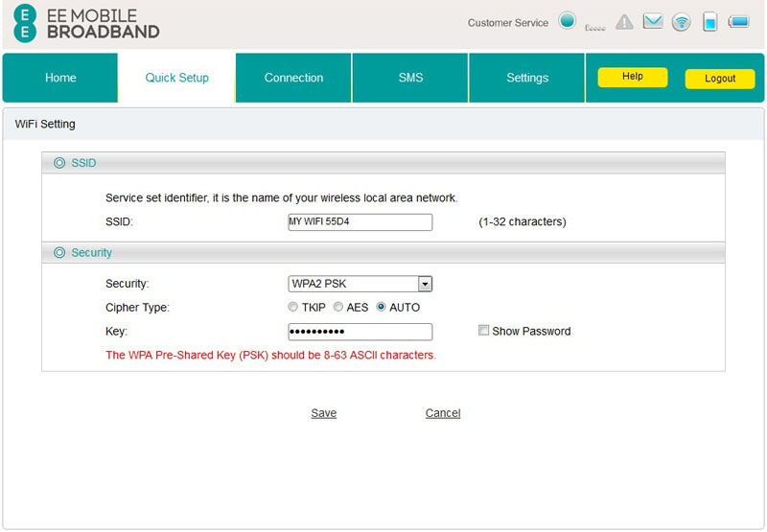Click the 'Service set identifier' description text
Viewport: 767px width, 532px height.
[281, 198]
